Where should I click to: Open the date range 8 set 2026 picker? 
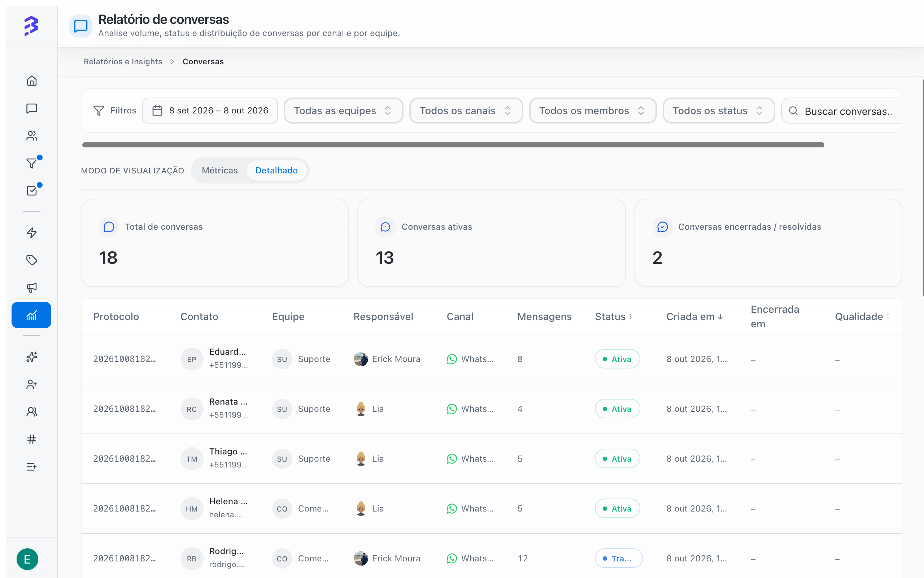(x=210, y=111)
